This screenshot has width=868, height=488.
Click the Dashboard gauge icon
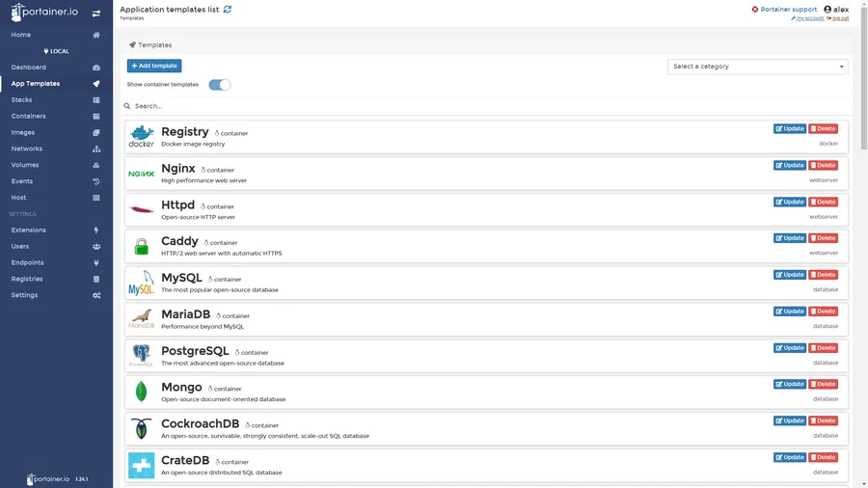pos(96,68)
